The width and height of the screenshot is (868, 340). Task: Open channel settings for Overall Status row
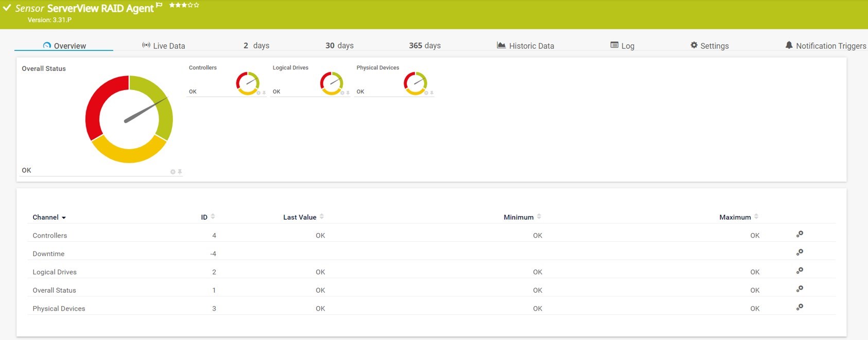click(x=800, y=289)
